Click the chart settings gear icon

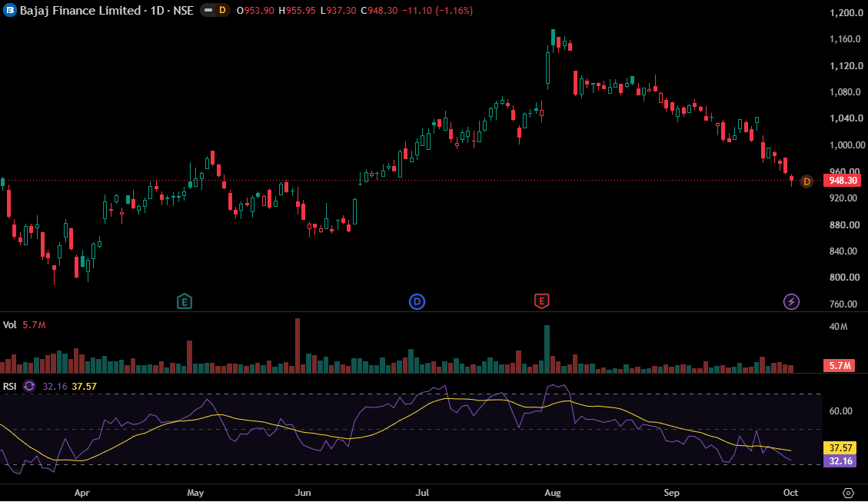(848, 493)
